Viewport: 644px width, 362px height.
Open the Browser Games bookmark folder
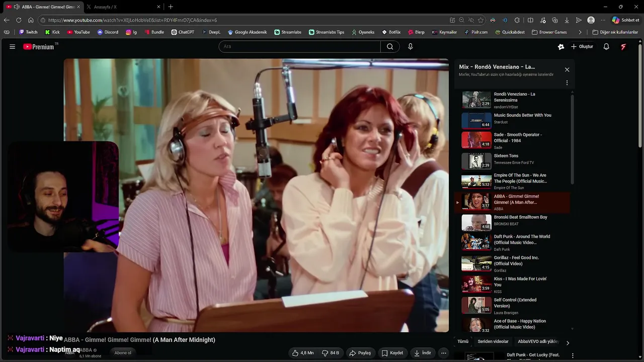(x=549, y=32)
